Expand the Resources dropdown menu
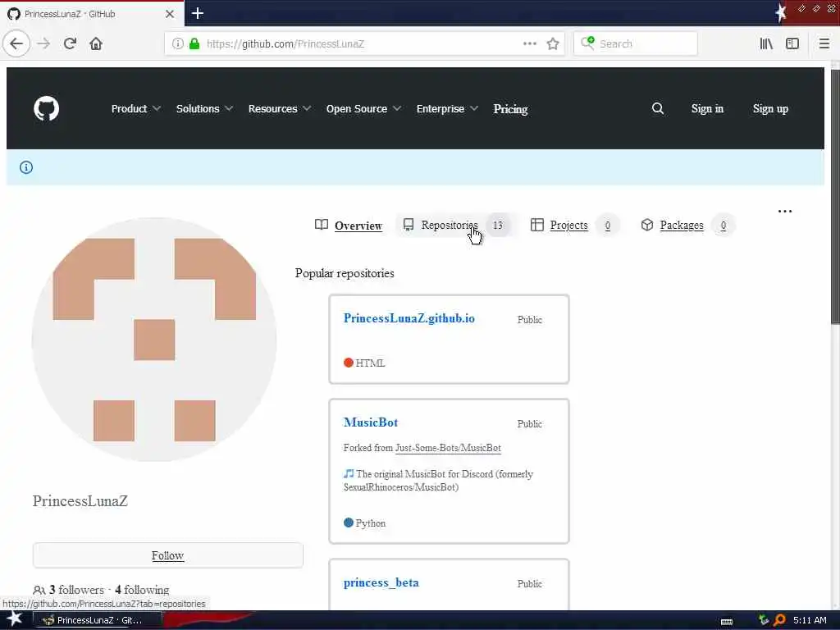The width and height of the screenshot is (840, 630). click(279, 109)
